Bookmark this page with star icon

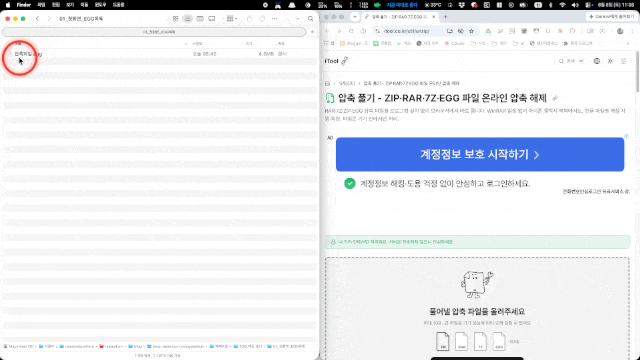point(471,31)
